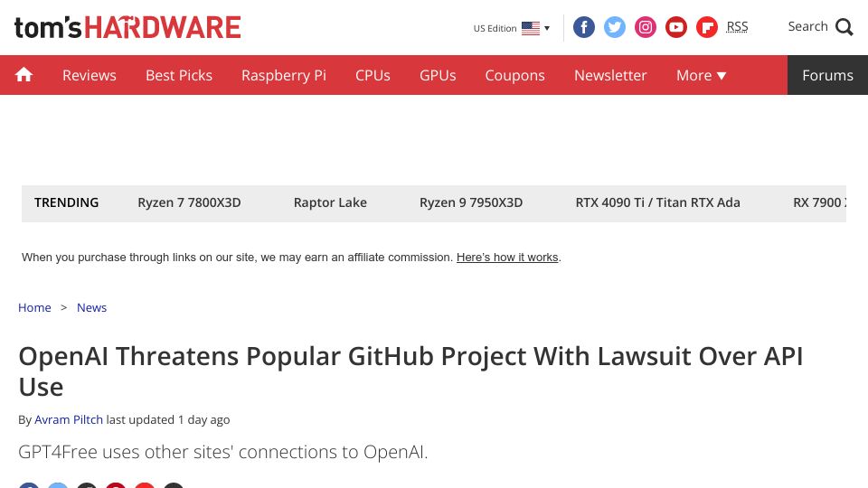
Task: Open the RSS feed link
Action: tap(737, 26)
